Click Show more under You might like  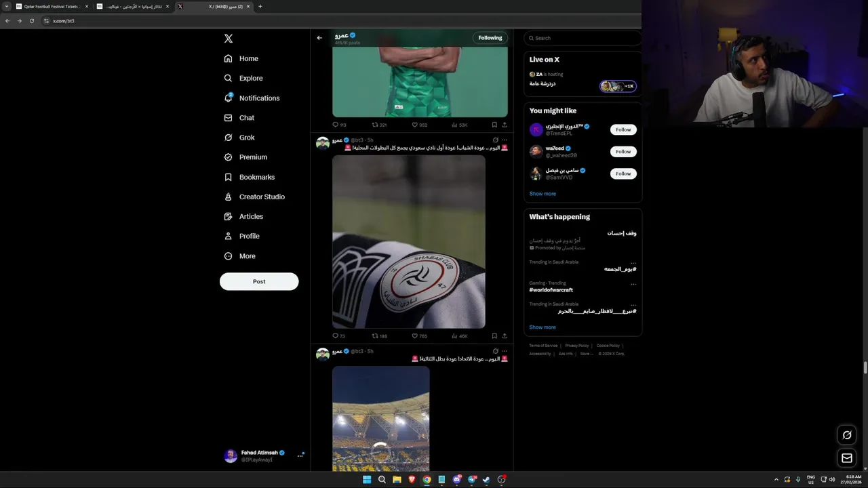[542, 194]
